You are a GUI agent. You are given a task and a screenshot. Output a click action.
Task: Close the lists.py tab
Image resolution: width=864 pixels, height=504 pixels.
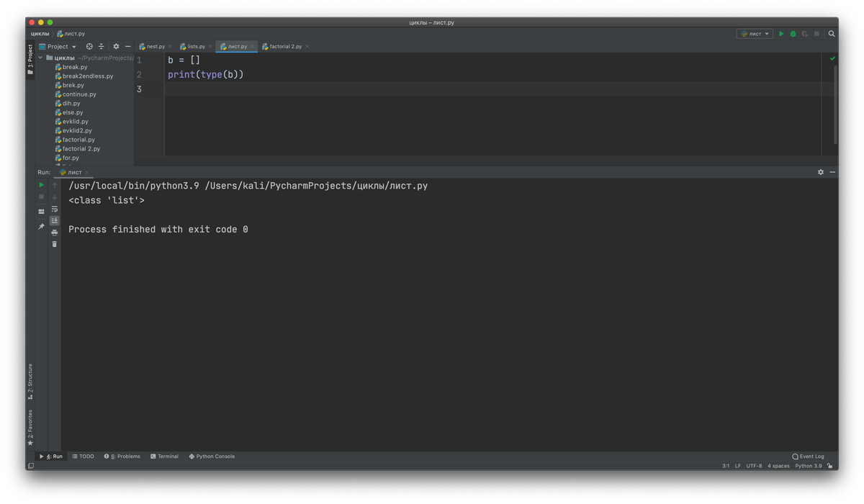click(210, 47)
